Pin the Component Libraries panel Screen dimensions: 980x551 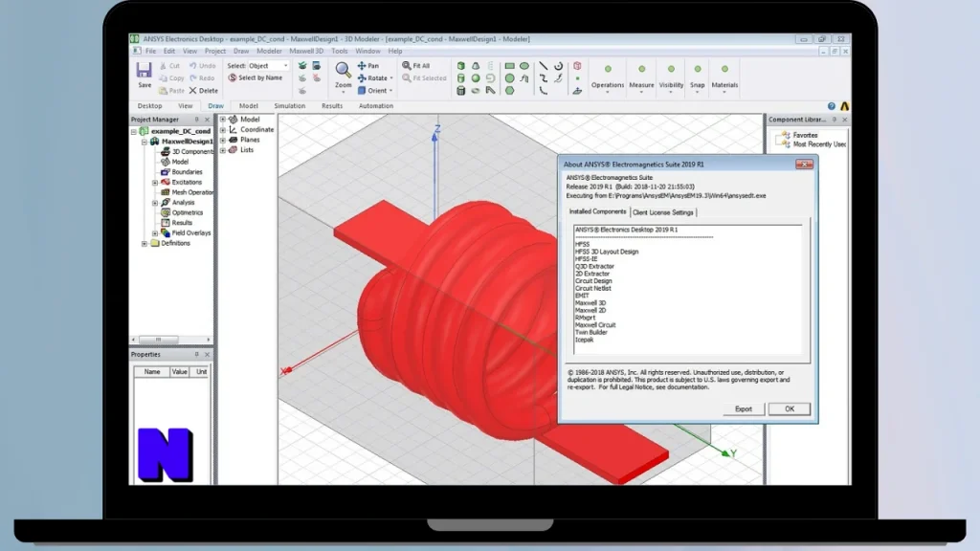835,120
